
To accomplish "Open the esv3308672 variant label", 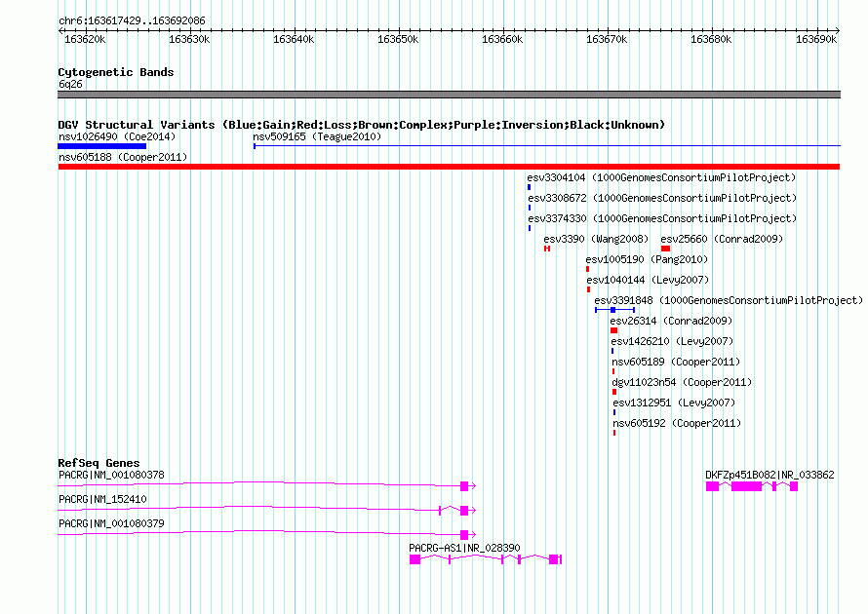I will pyautogui.click(x=662, y=198).
